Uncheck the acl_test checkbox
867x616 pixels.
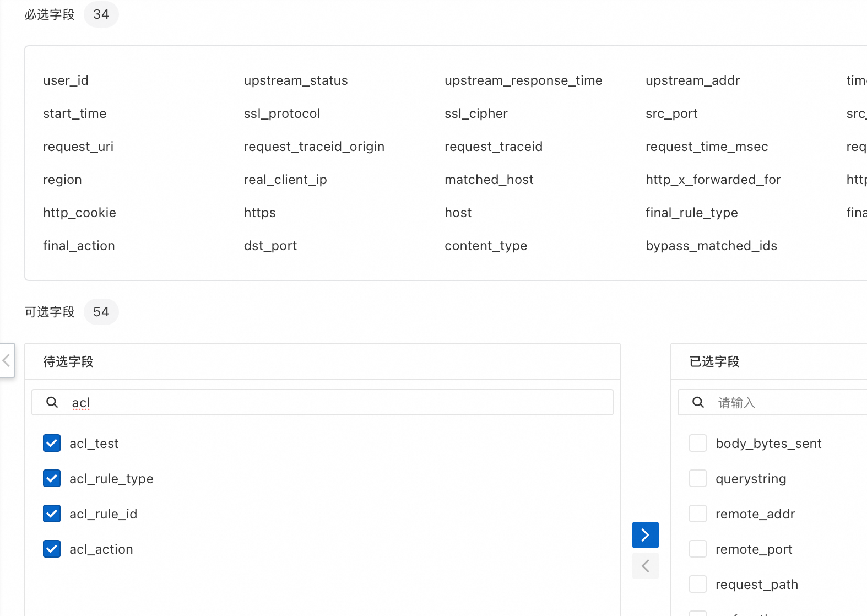(52, 443)
